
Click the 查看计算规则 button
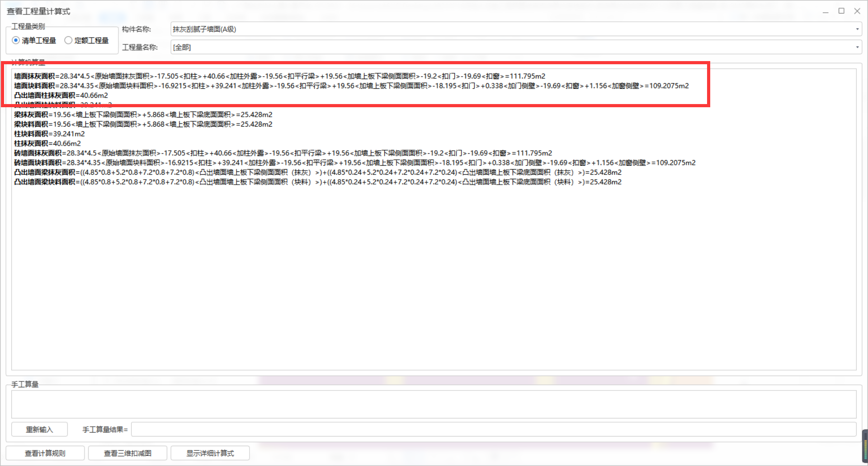point(45,453)
